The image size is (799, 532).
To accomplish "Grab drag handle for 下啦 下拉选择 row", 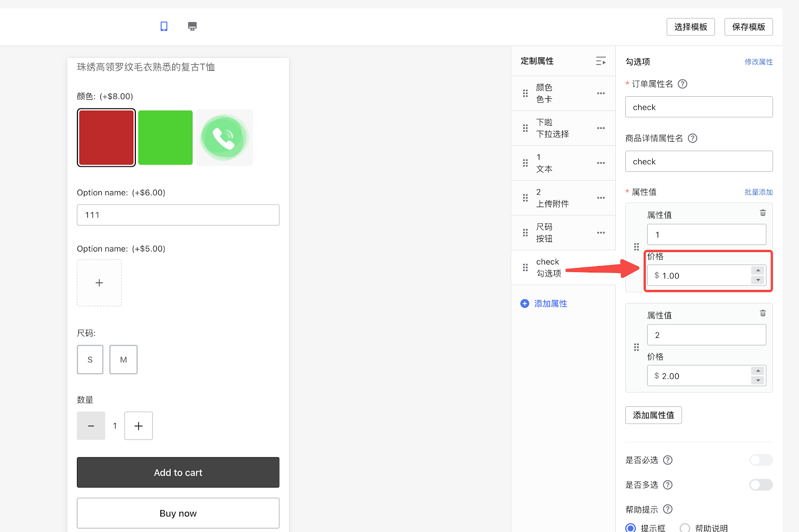I will click(x=525, y=128).
